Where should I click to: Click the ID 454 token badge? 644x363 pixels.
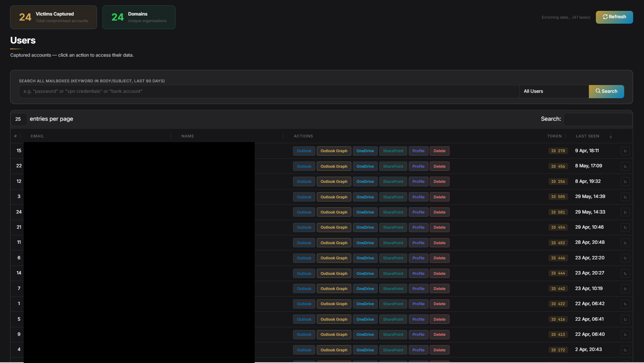coord(558,228)
